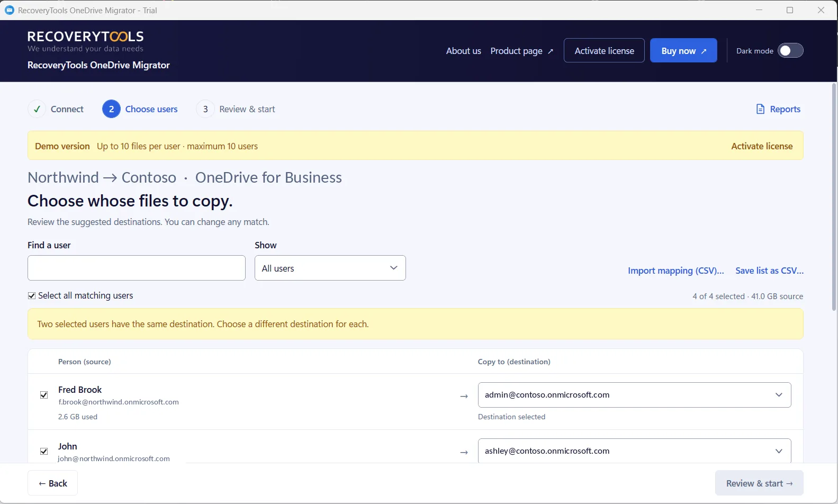The image size is (838, 504).
Task: Click Save list as CSV link
Action: pyautogui.click(x=769, y=271)
